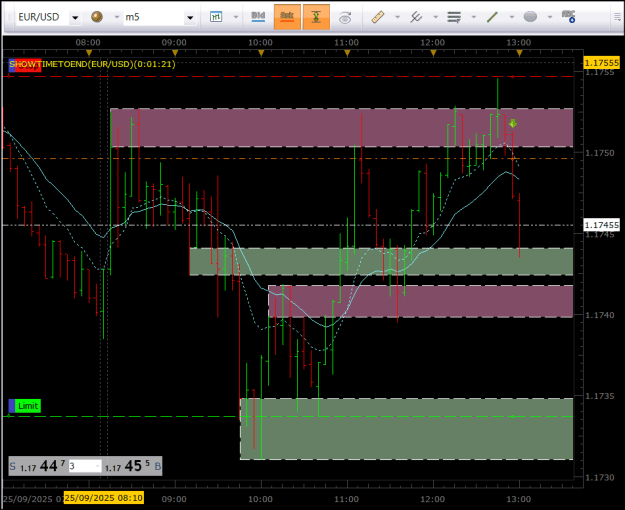Viewport: 625px width, 510px height.
Task: Click the 09:00 triangle marker on top axis
Action: click(175, 53)
